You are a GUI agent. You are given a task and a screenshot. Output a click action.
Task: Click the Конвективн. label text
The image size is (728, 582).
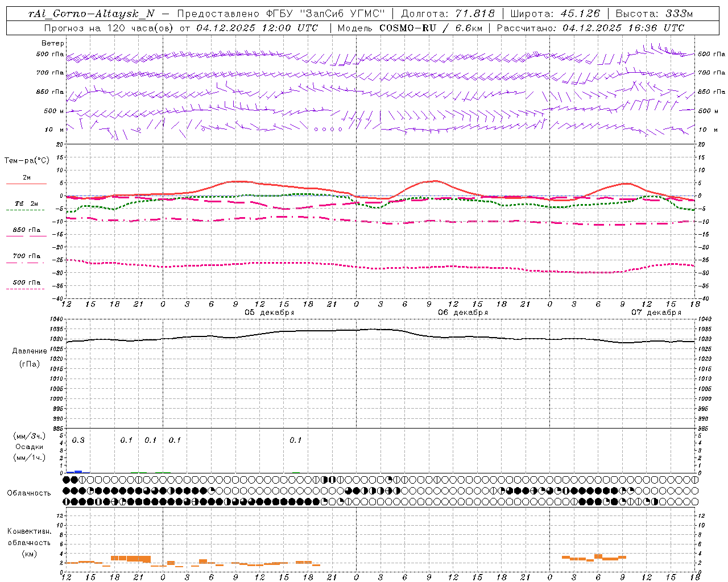coord(30,531)
